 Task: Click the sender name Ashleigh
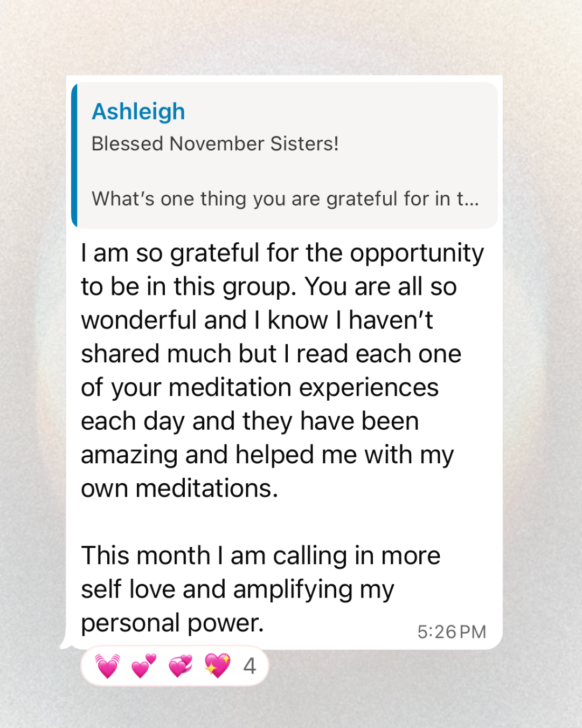click(138, 112)
